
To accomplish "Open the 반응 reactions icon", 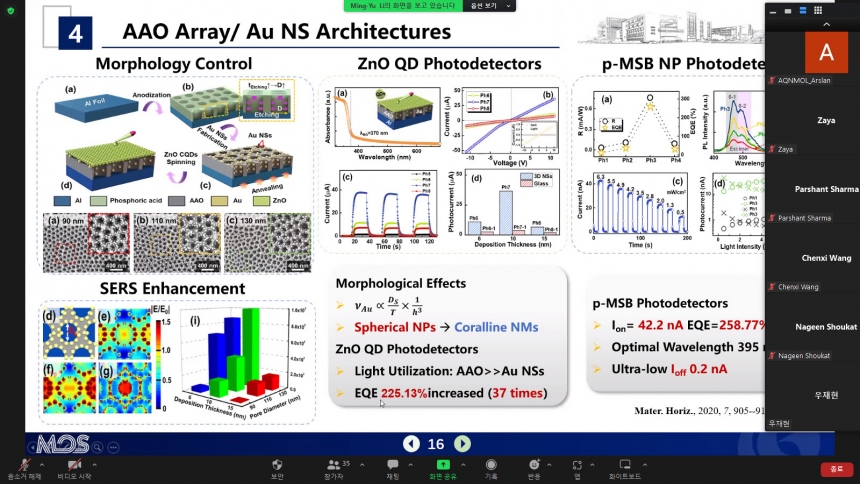I will click(x=534, y=469).
